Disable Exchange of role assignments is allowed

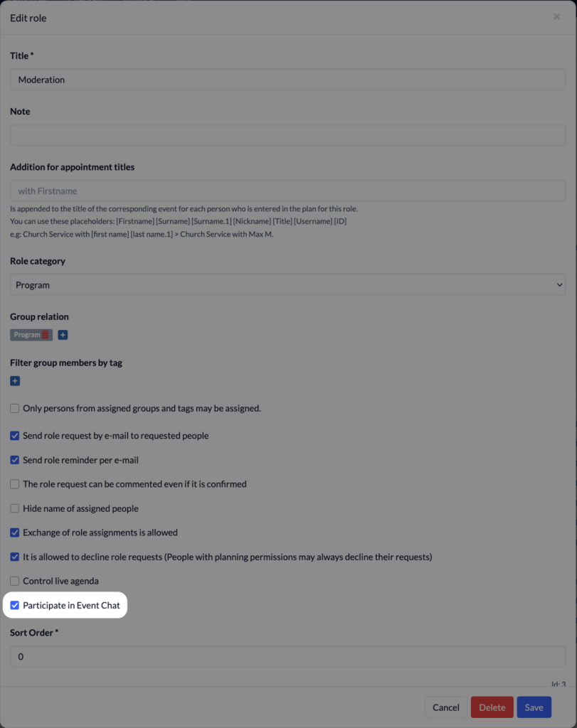[14, 532]
